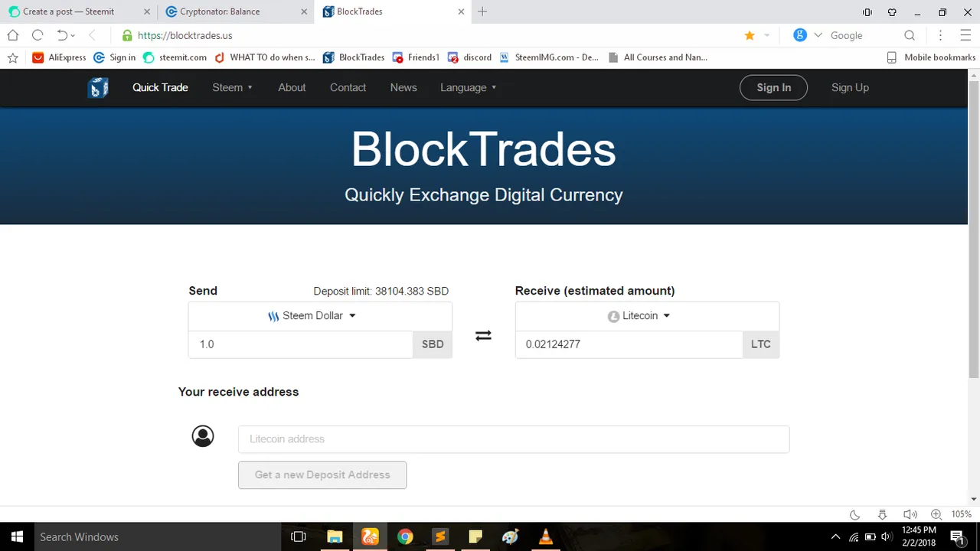Screen dimensions: 980x551
Task: Click the 105% zoom level
Action: 962,514
